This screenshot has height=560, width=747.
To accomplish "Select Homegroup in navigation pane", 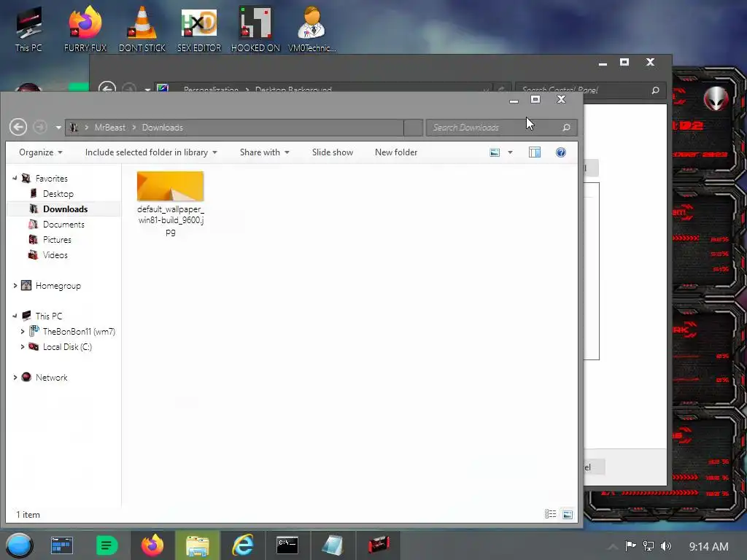I will (58, 286).
